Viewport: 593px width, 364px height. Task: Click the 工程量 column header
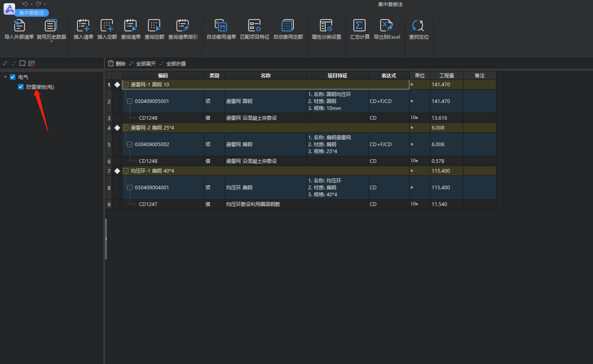point(447,76)
